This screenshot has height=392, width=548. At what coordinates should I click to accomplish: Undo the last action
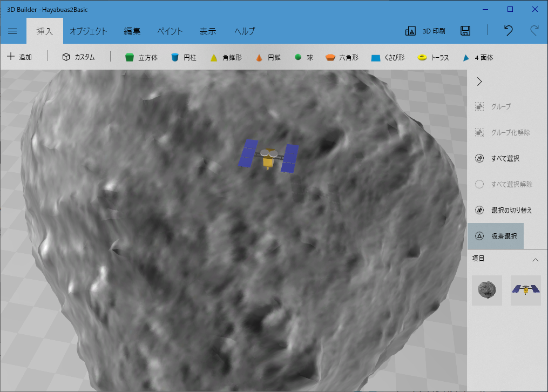tap(509, 31)
